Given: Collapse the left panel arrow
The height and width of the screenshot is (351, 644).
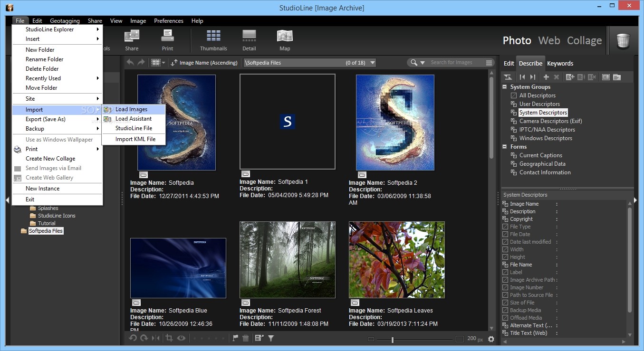Looking at the screenshot, I should (8, 200).
